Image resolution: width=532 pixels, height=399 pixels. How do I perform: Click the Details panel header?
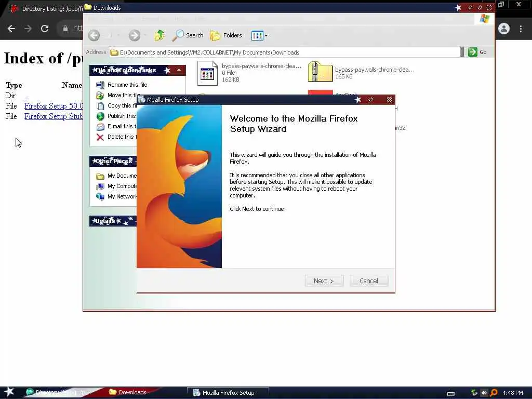pos(113,221)
